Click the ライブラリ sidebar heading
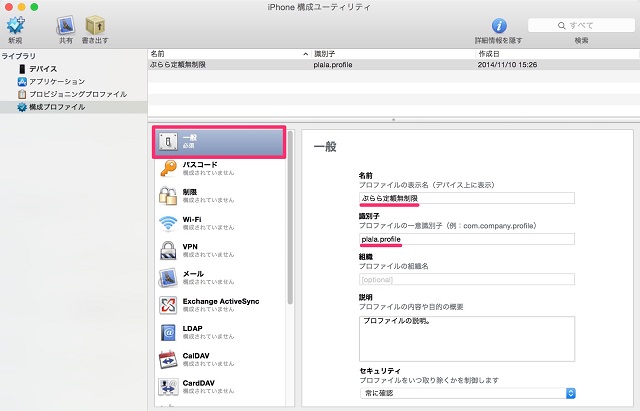Viewport: 640px width, 411px height. [x=18, y=56]
